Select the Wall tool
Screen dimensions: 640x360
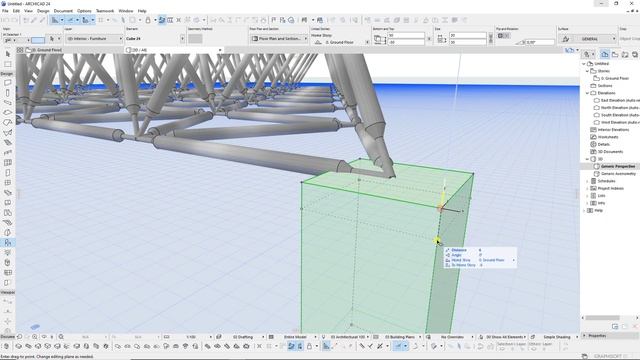(x=8, y=82)
